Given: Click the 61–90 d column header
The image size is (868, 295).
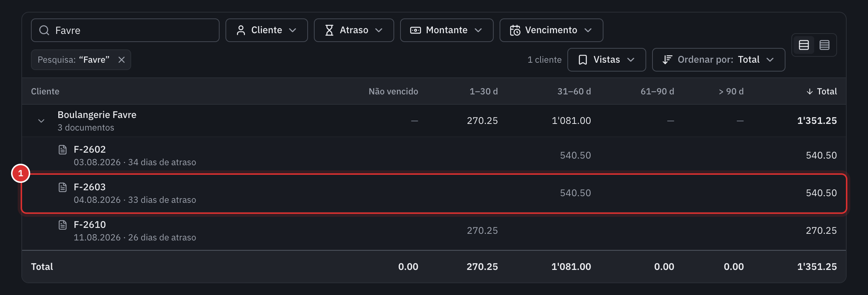Looking at the screenshot, I should click(x=657, y=91).
